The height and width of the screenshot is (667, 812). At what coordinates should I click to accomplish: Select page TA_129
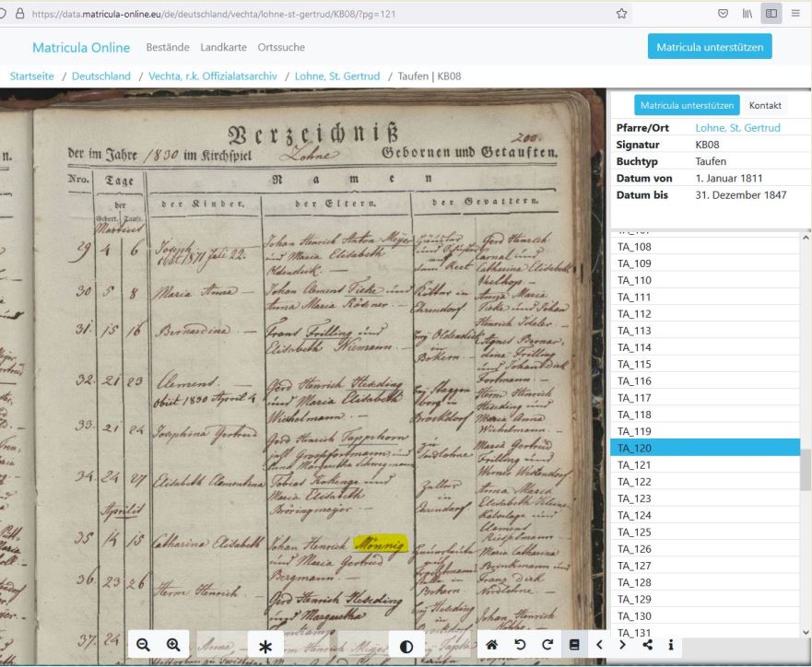705,599
